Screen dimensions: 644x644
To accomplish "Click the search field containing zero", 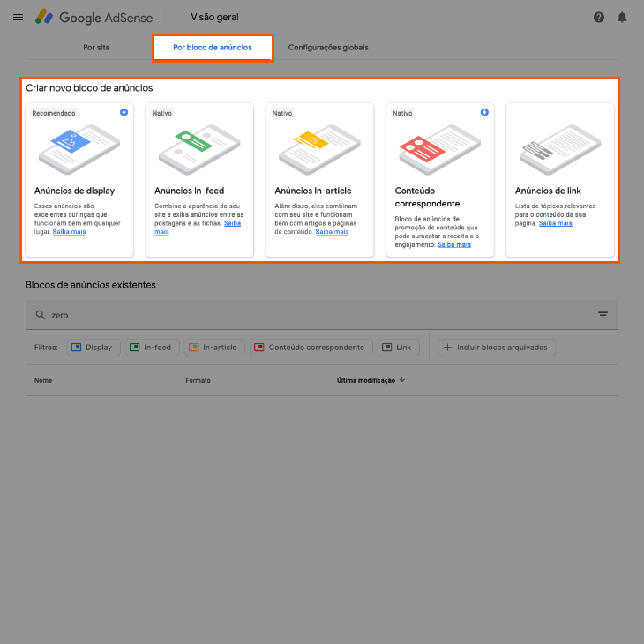I will [322, 315].
